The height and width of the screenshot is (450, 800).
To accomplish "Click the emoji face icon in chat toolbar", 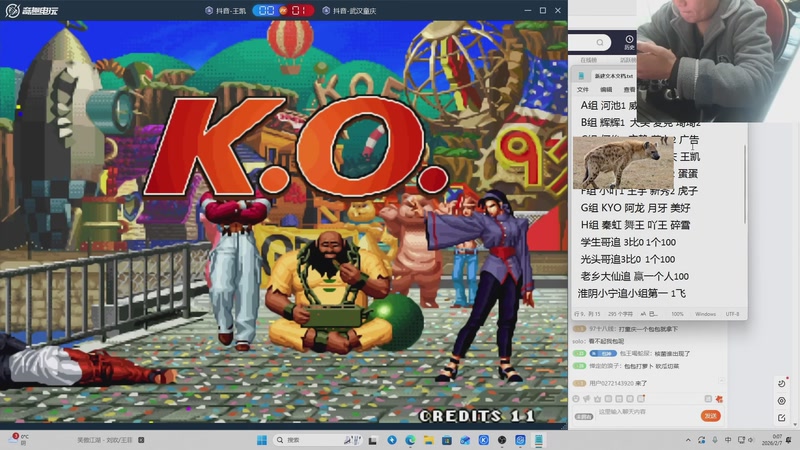I will click(576, 399).
